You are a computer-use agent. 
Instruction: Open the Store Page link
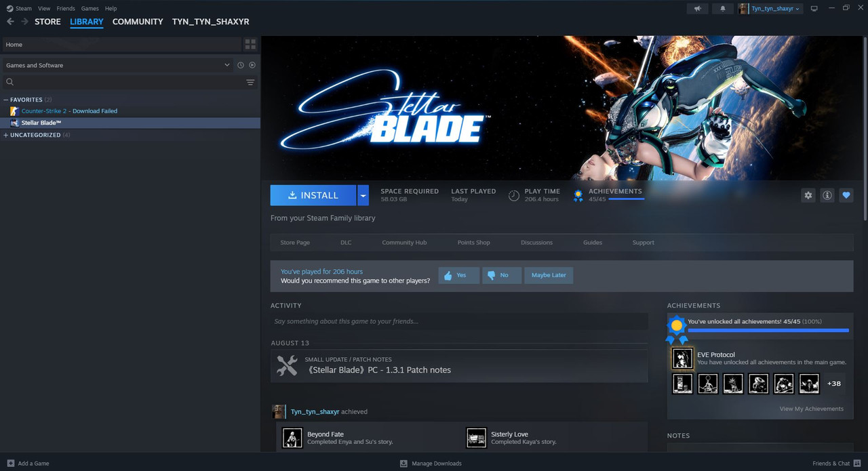[x=295, y=243]
